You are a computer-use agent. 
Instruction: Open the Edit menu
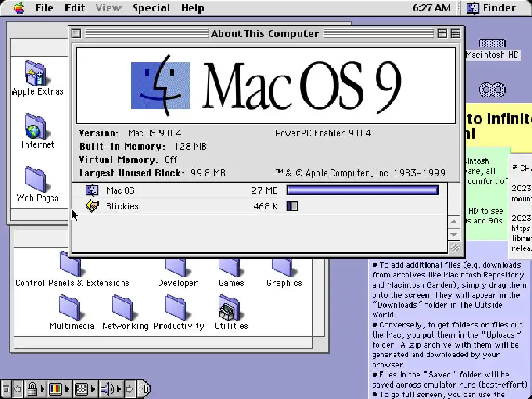tap(75, 8)
